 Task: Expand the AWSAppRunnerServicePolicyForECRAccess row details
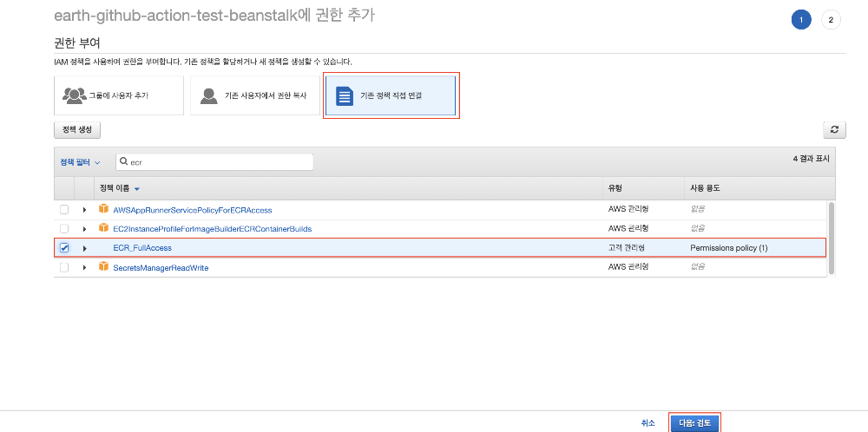coord(85,210)
